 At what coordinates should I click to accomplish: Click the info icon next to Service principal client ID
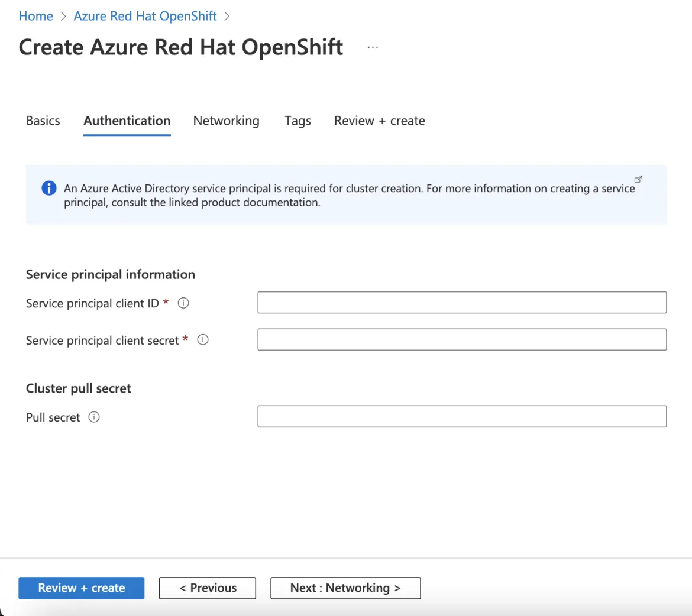183,303
